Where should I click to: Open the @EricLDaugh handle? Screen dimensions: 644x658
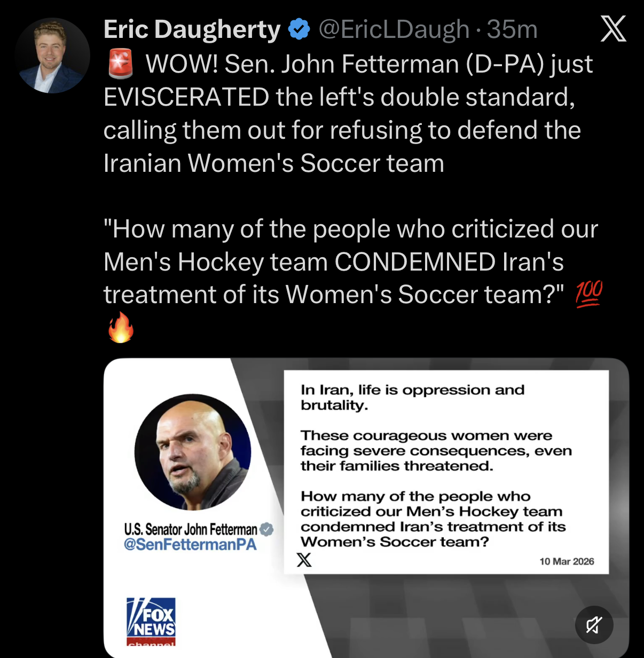394,29
